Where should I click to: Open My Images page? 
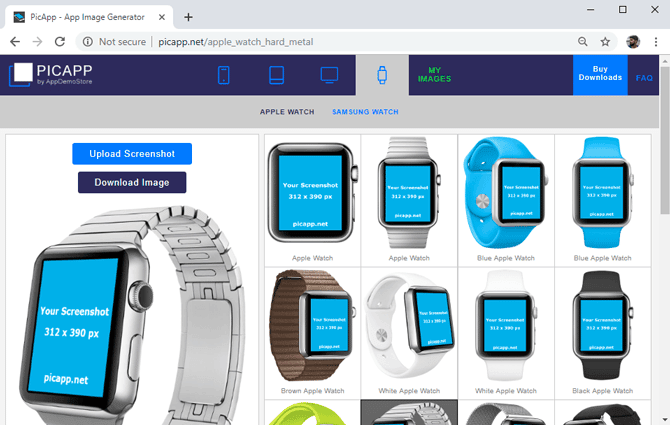[434, 75]
